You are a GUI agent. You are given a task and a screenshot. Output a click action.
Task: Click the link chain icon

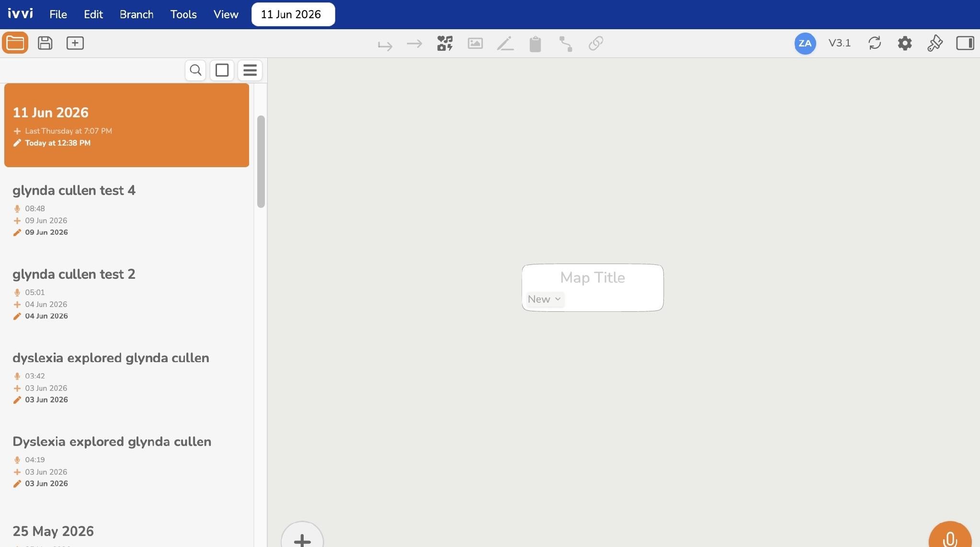point(596,44)
